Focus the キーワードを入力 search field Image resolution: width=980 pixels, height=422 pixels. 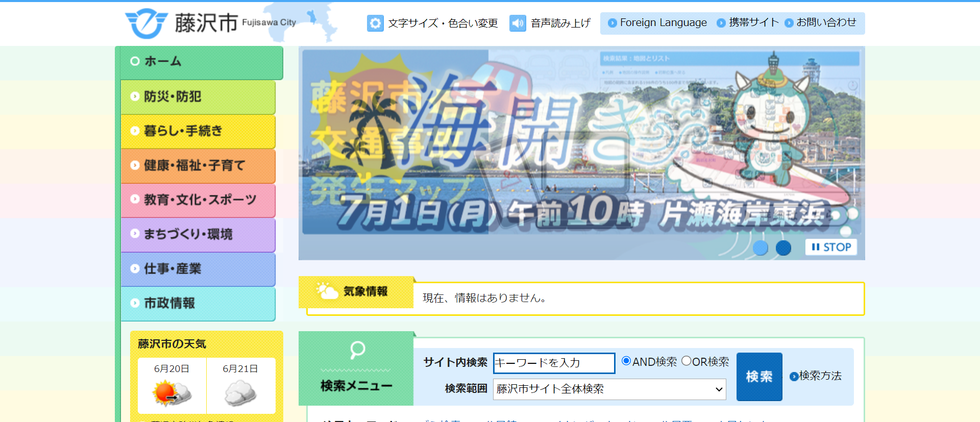554,363
